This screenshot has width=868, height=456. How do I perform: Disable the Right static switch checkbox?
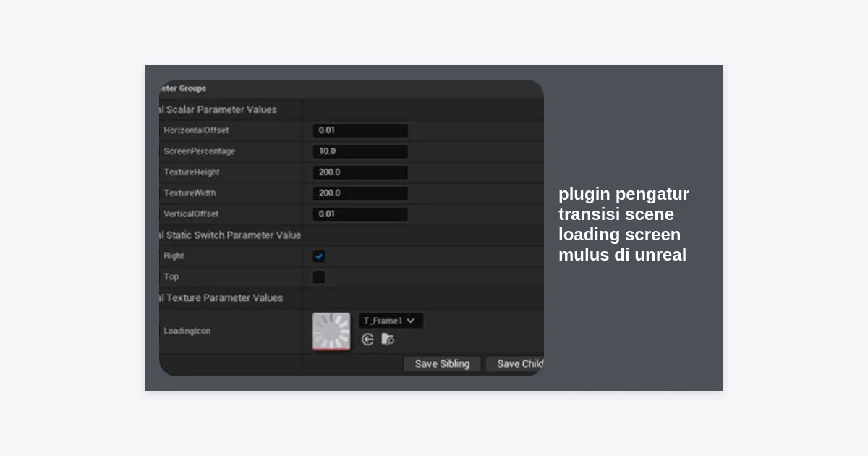point(319,256)
